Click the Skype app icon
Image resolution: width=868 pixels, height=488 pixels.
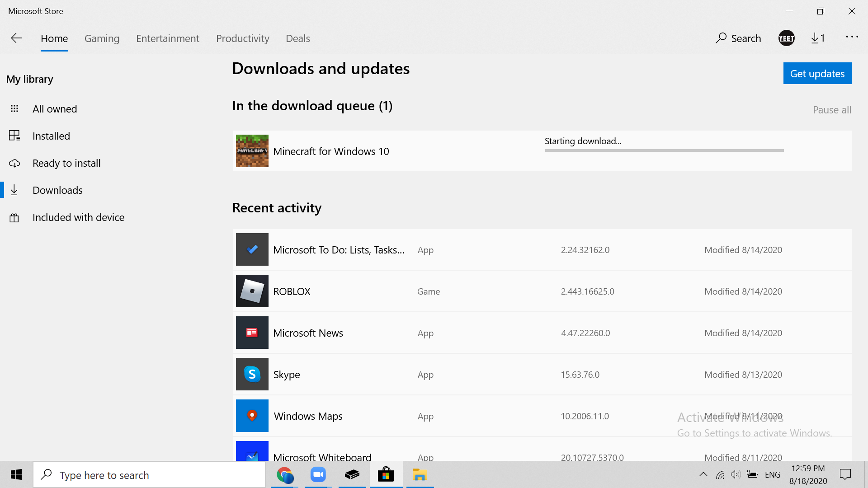[x=252, y=374]
